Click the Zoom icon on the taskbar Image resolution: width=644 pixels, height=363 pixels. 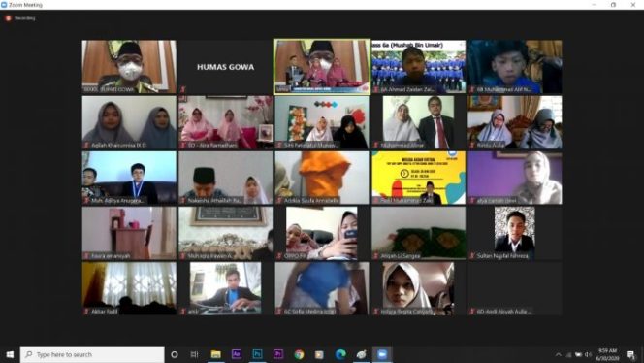pyautogui.click(x=382, y=354)
